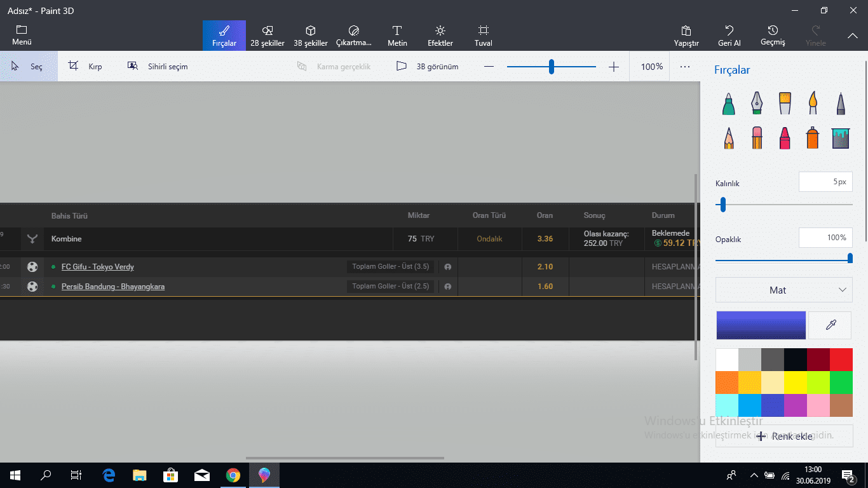Click Yapıştır paste icon
Image resolution: width=868 pixels, height=488 pixels.
pos(686,36)
